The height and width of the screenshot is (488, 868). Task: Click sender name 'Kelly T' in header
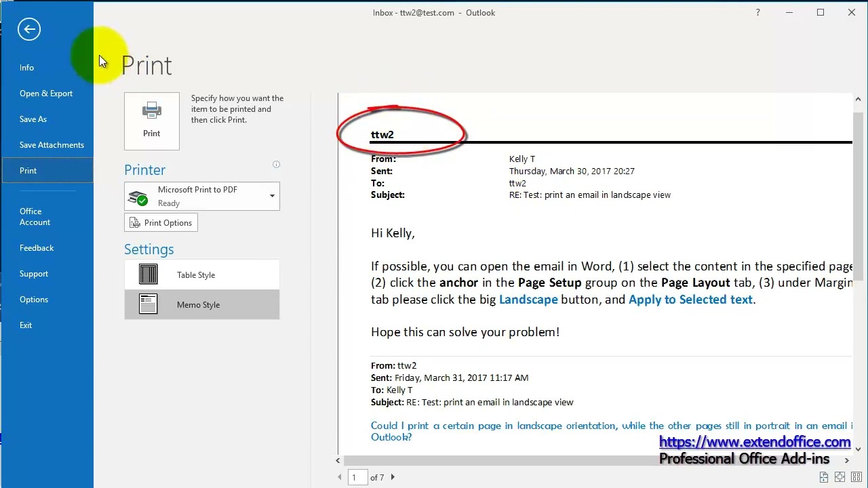pos(522,159)
